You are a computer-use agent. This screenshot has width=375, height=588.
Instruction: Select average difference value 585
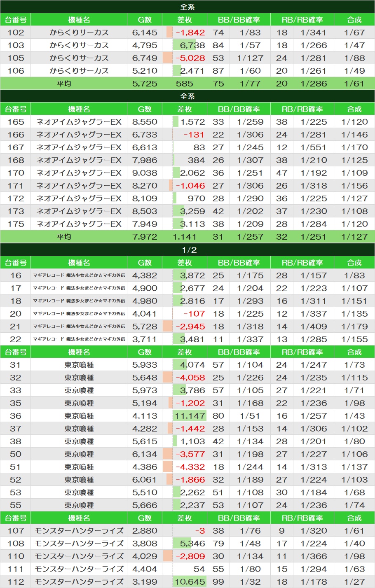pos(184,84)
